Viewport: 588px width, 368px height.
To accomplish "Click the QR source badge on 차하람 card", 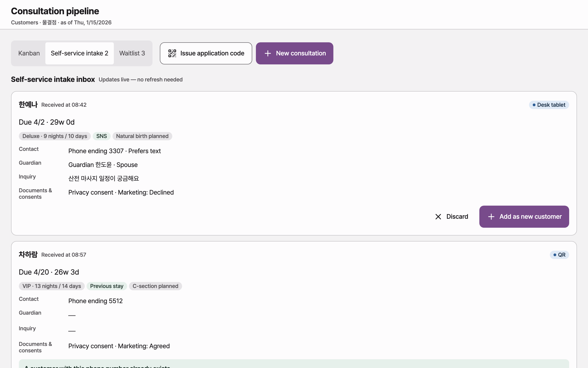I will [x=559, y=255].
